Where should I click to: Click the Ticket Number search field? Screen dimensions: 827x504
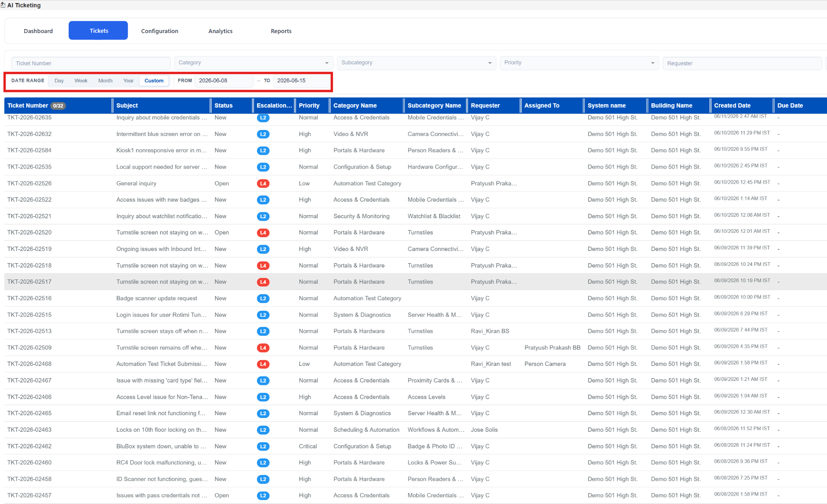(91, 63)
